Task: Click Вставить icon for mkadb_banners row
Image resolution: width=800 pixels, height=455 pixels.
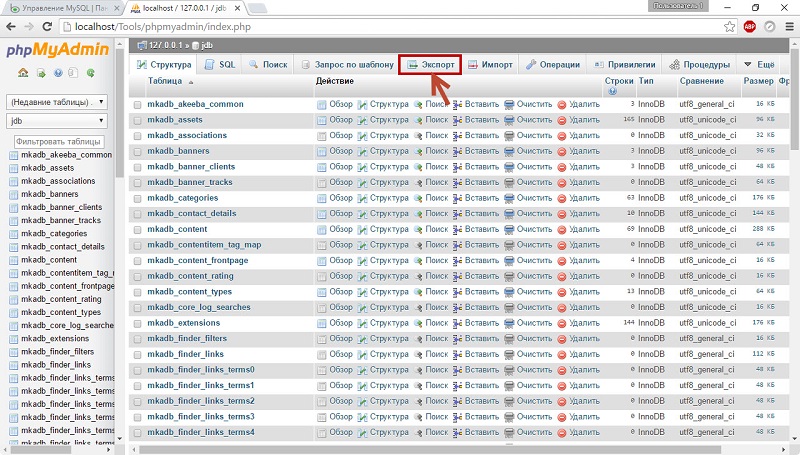Action: click(x=457, y=151)
